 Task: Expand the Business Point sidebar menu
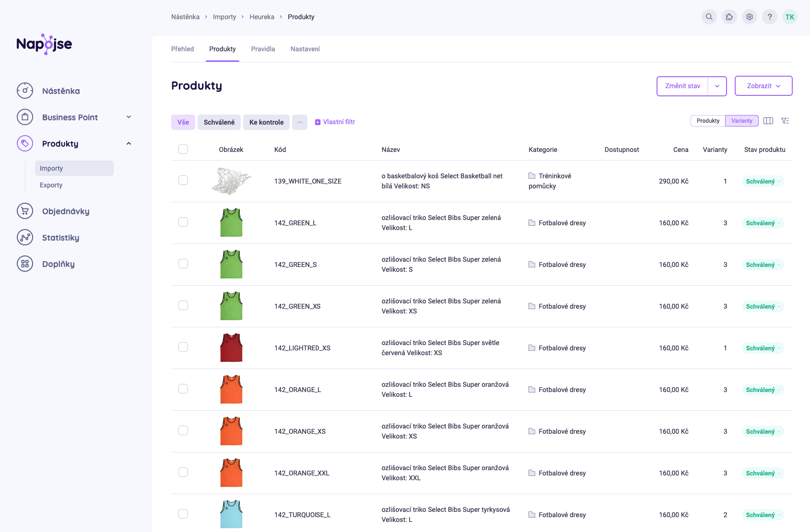click(129, 117)
